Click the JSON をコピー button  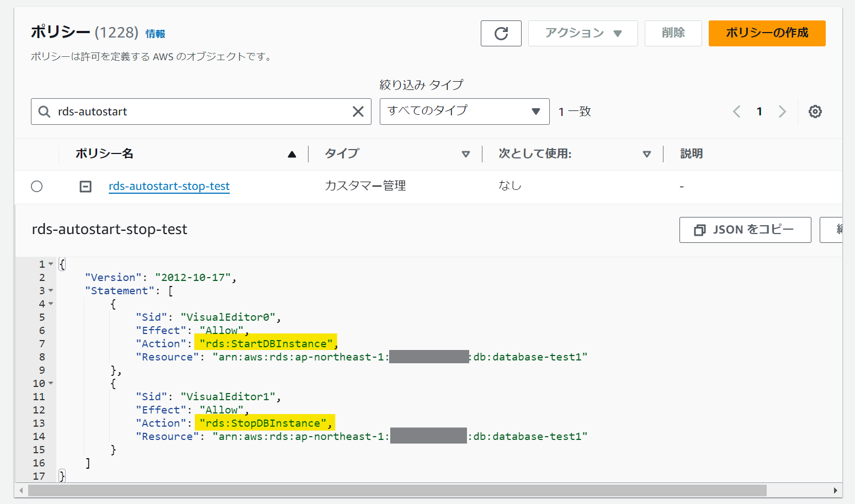745,230
